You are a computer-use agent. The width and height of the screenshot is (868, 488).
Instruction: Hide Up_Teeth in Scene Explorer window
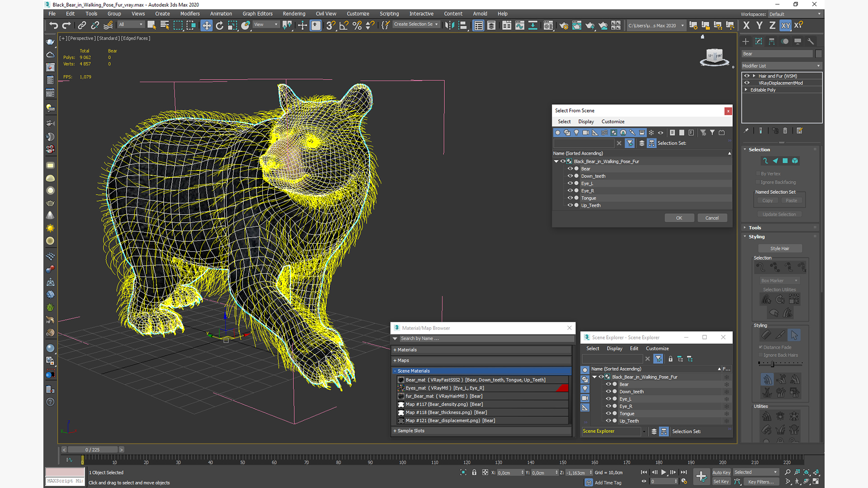click(609, 421)
